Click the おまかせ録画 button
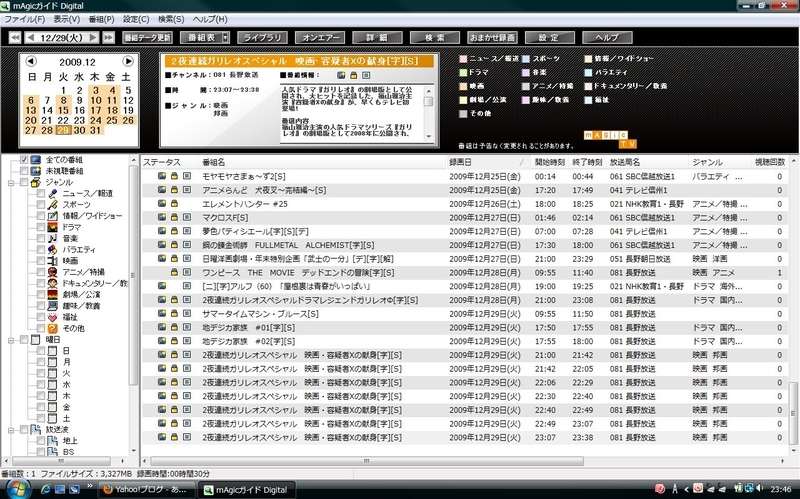The width and height of the screenshot is (800, 499). pyautogui.click(x=492, y=38)
